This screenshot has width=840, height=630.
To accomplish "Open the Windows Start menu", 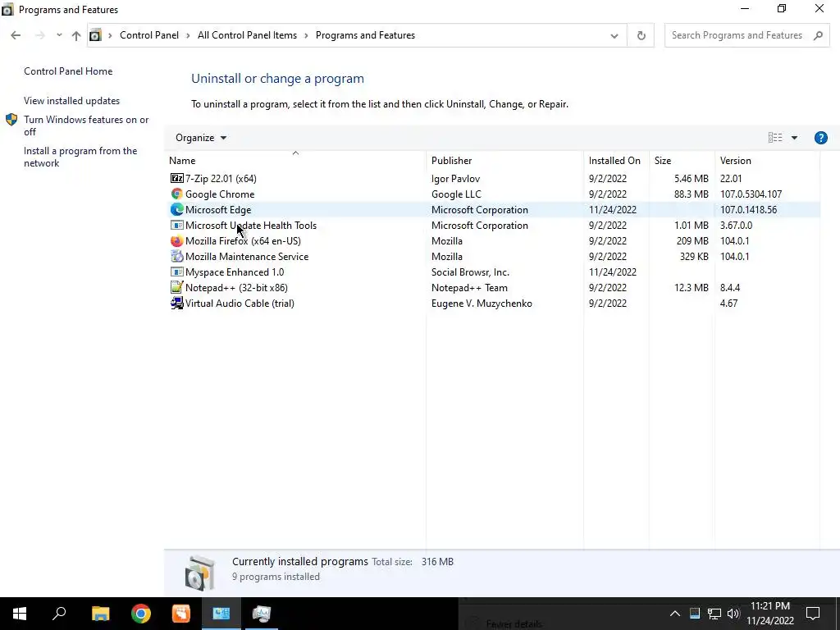I will pyautogui.click(x=20, y=614).
